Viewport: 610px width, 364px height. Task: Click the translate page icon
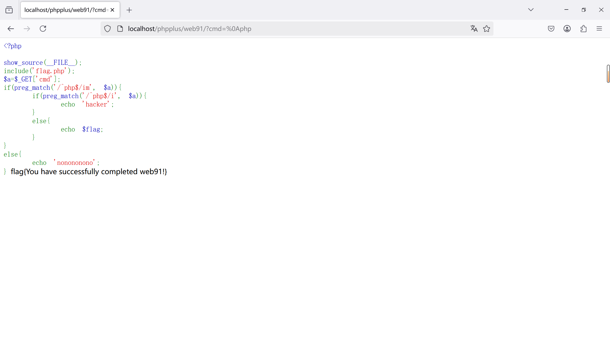[474, 29]
